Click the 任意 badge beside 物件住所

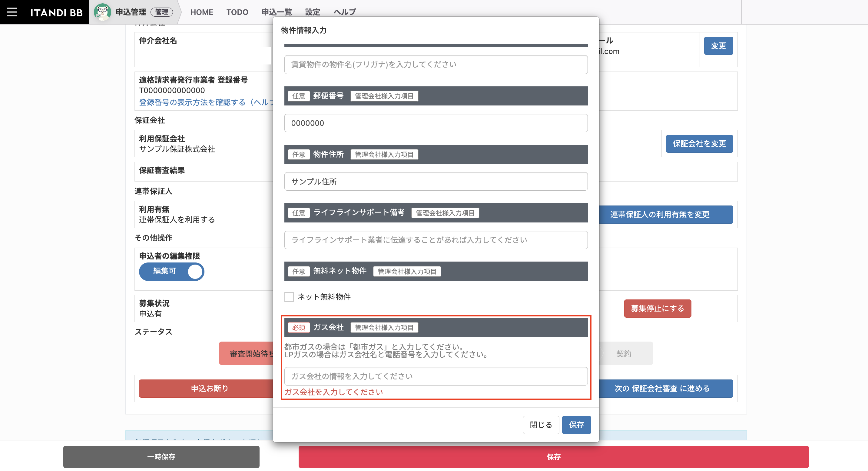coord(299,154)
